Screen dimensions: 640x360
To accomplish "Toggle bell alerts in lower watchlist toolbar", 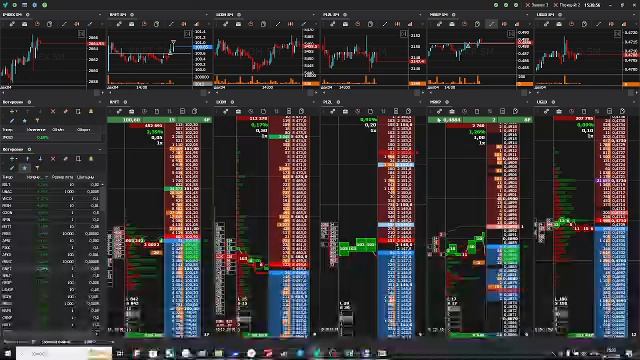I will [x=91, y=159].
